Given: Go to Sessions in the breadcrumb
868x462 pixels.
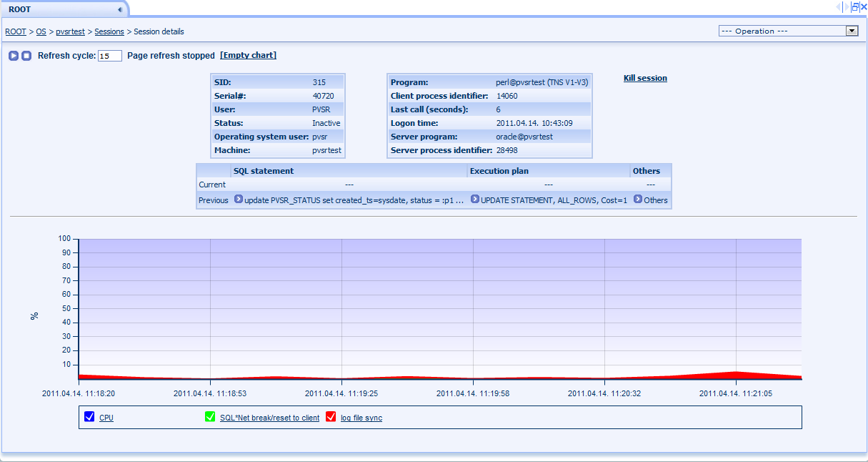Looking at the screenshot, I should point(109,31).
